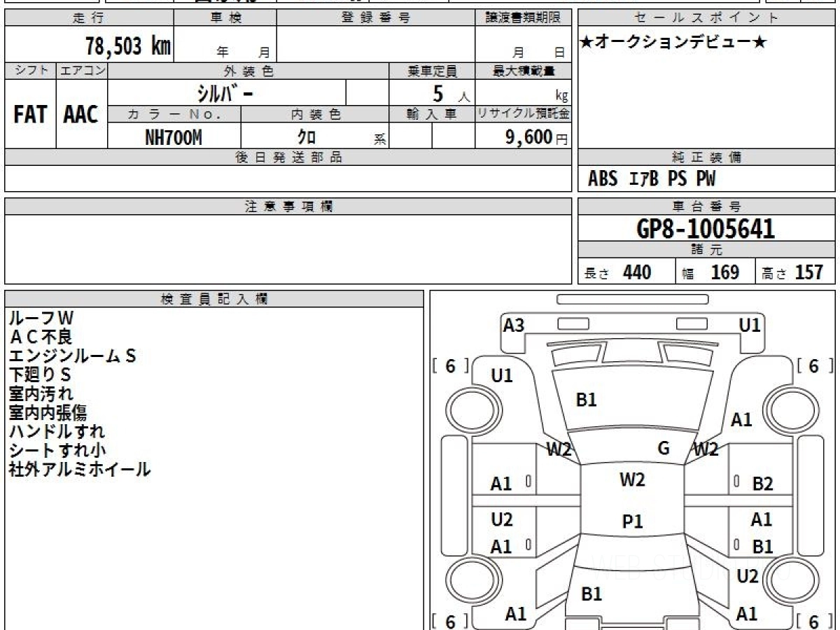Click the B2 mark on the door
This screenshot has width=840, height=630.
(x=762, y=483)
